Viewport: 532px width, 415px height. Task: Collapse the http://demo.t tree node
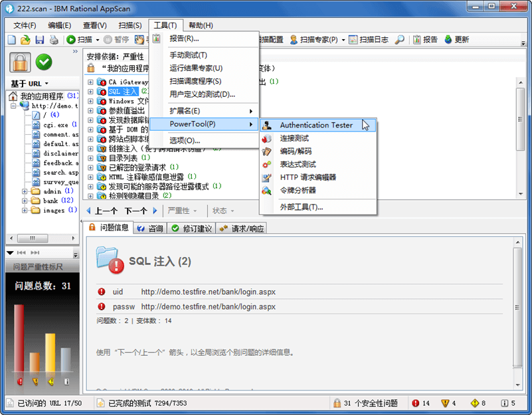tap(14, 106)
